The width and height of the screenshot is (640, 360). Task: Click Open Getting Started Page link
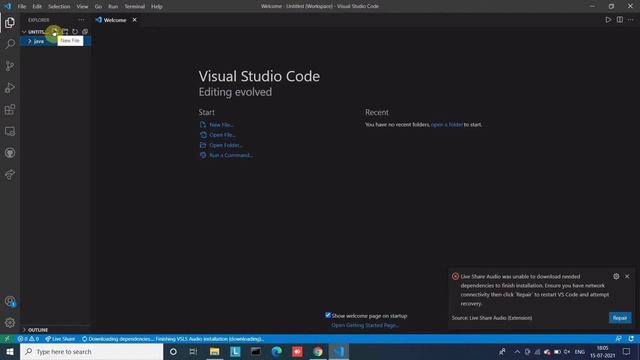click(x=365, y=325)
